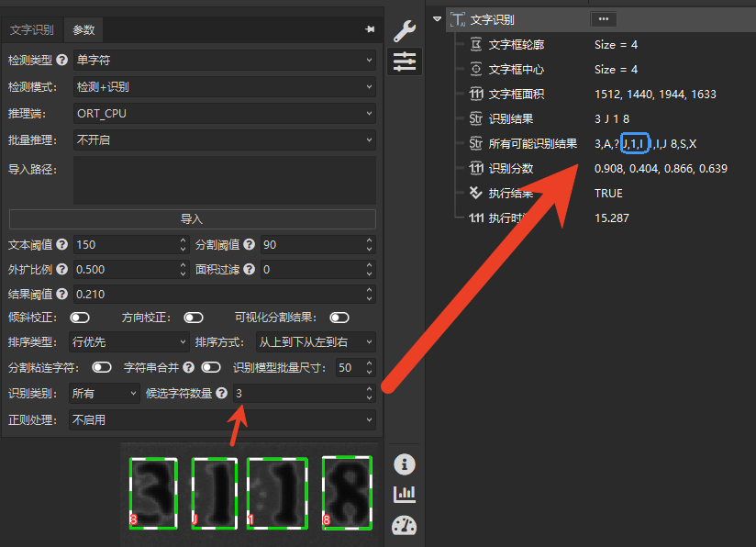The image size is (756, 547).
Task: Select detected character box labeled 3
Action: coord(153,494)
